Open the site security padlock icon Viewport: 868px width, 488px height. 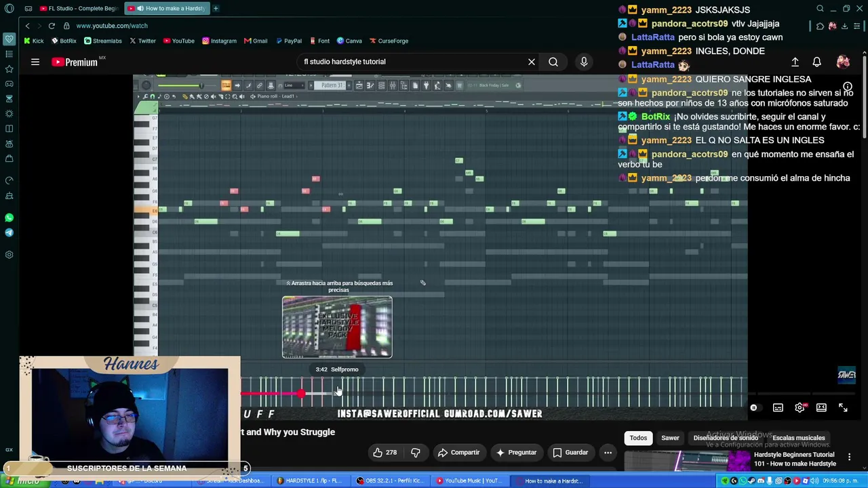tap(66, 26)
